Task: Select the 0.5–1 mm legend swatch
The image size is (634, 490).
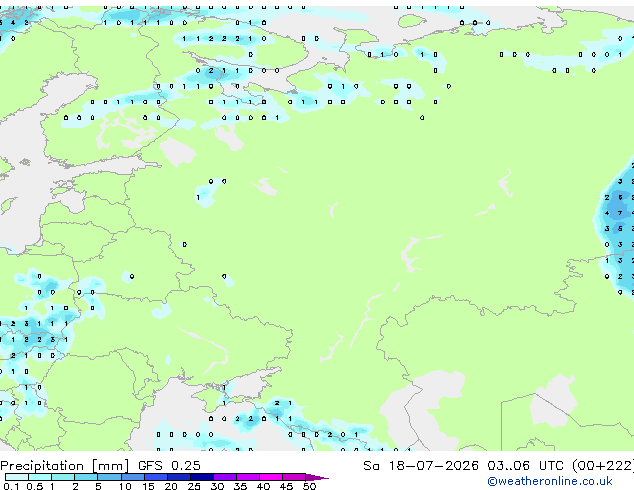Action: click(x=40, y=477)
